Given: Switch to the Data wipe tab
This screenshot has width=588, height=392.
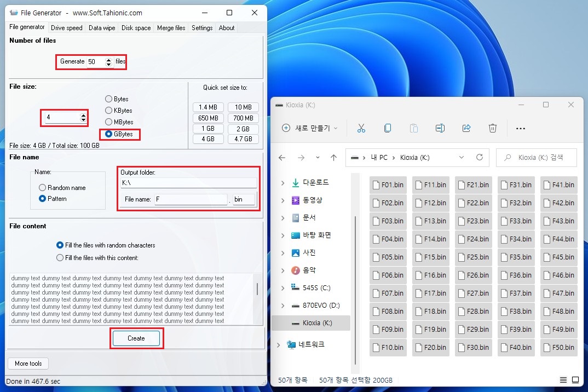Looking at the screenshot, I should 102,28.
